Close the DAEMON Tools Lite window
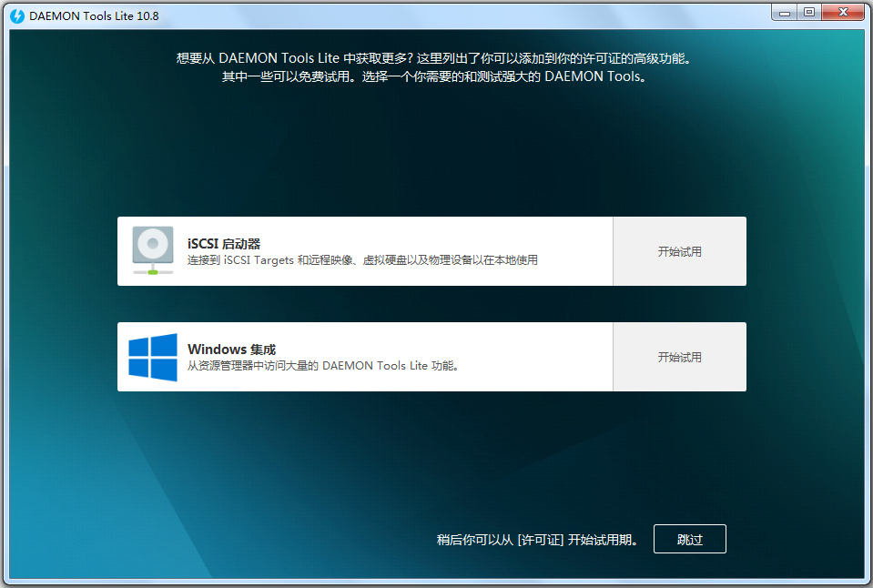The height and width of the screenshot is (588, 873). pos(842,12)
